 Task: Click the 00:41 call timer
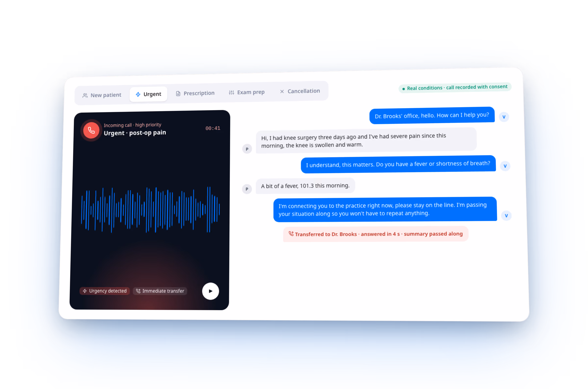click(x=213, y=128)
